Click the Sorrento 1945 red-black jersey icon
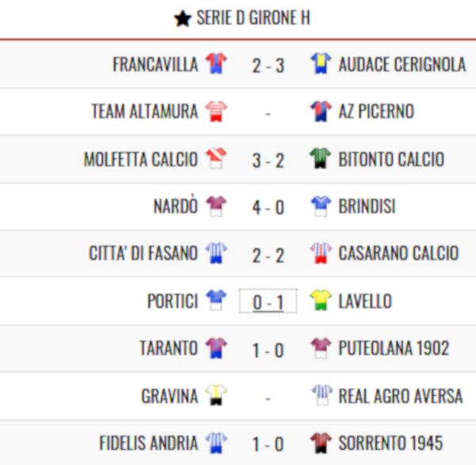 (321, 443)
